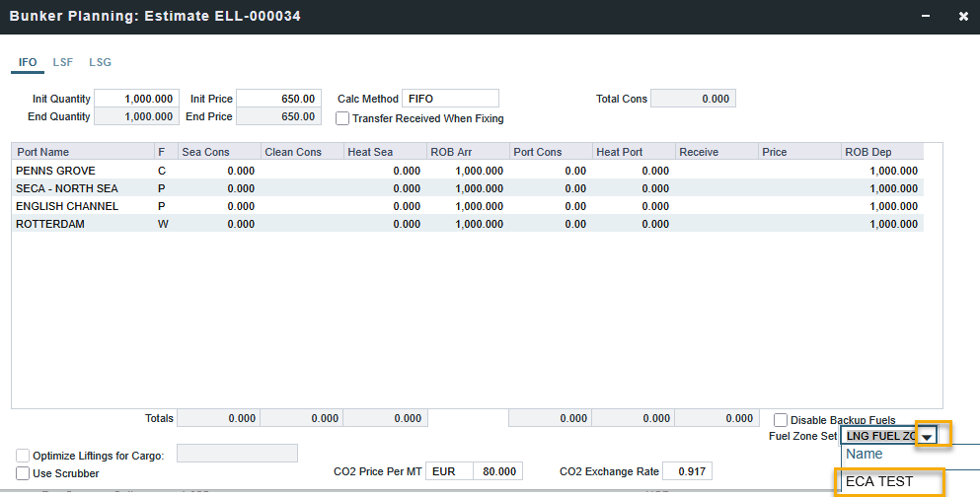980x497 pixels.
Task: Click the Calc Method FIFO field
Action: coord(450,99)
